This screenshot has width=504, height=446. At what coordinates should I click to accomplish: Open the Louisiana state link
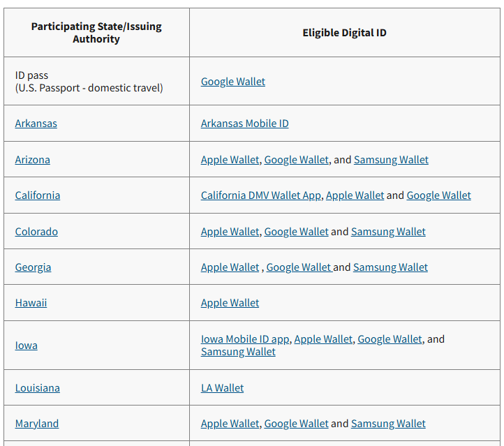click(38, 388)
